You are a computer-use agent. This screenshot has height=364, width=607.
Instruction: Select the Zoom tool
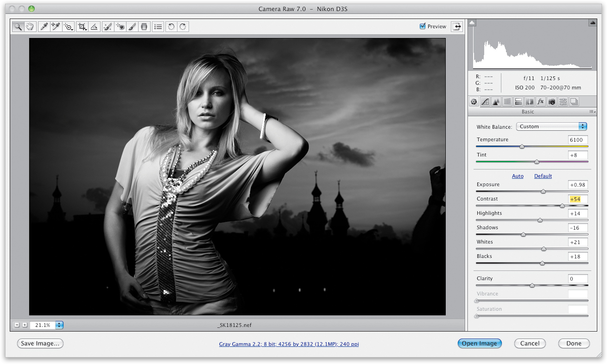[x=18, y=27]
